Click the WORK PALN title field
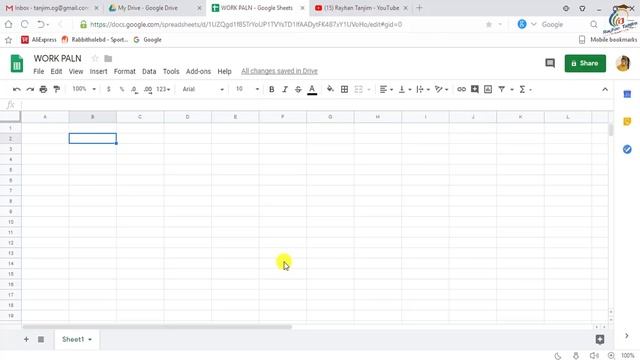 click(58, 58)
